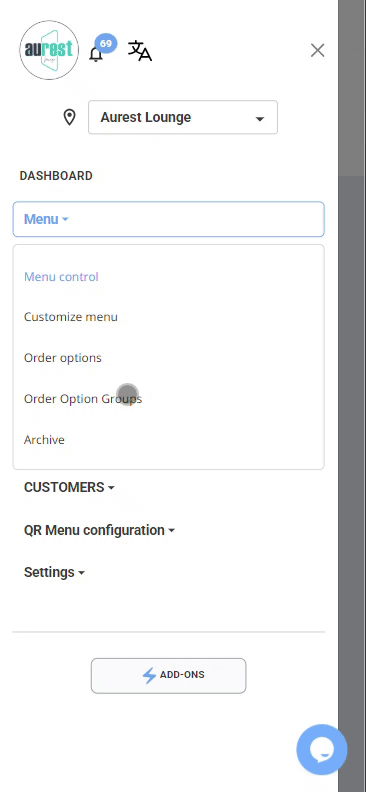Select Menu control item
The height and width of the screenshot is (792, 366).
coord(61,277)
